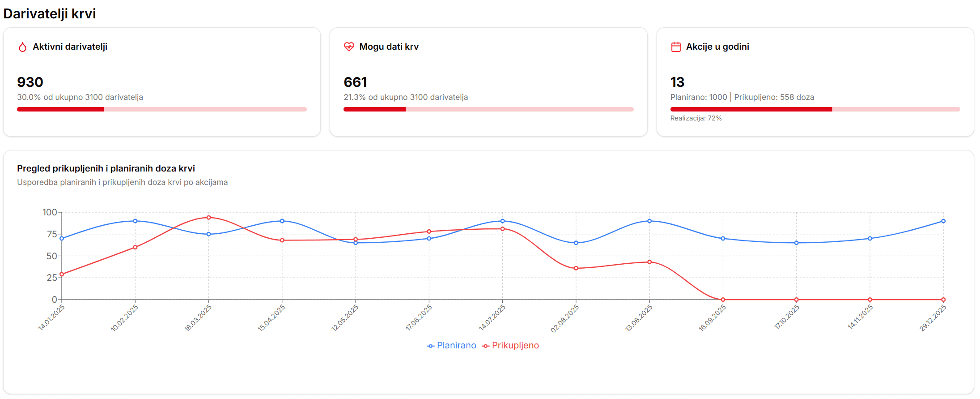Click the blue Planirano point at 13.08.2025

[x=649, y=221]
